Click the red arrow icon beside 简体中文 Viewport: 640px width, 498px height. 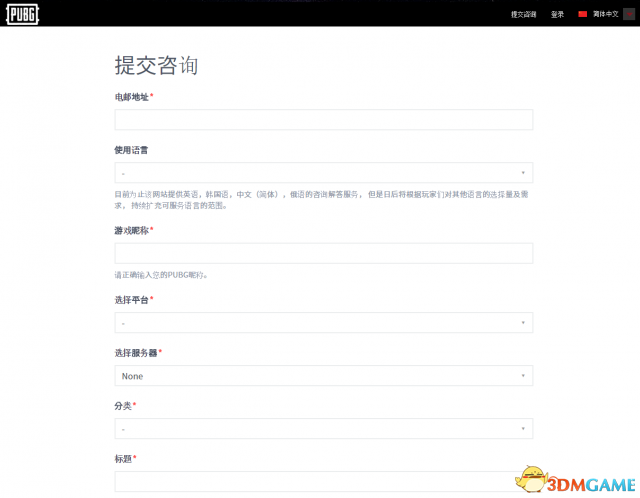click(x=628, y=14)
